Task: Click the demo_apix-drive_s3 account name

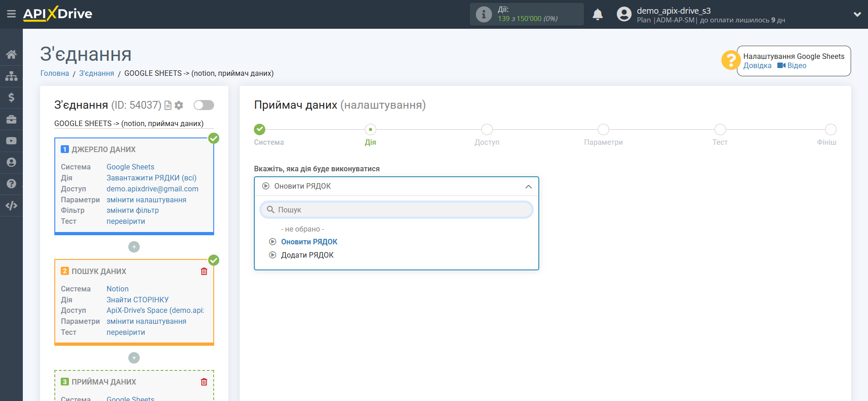Action: coord(673,11)
